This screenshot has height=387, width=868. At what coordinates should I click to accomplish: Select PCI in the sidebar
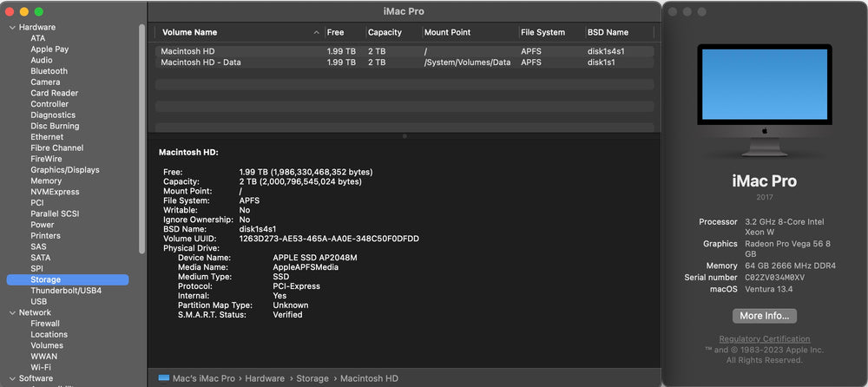point(37,203)
